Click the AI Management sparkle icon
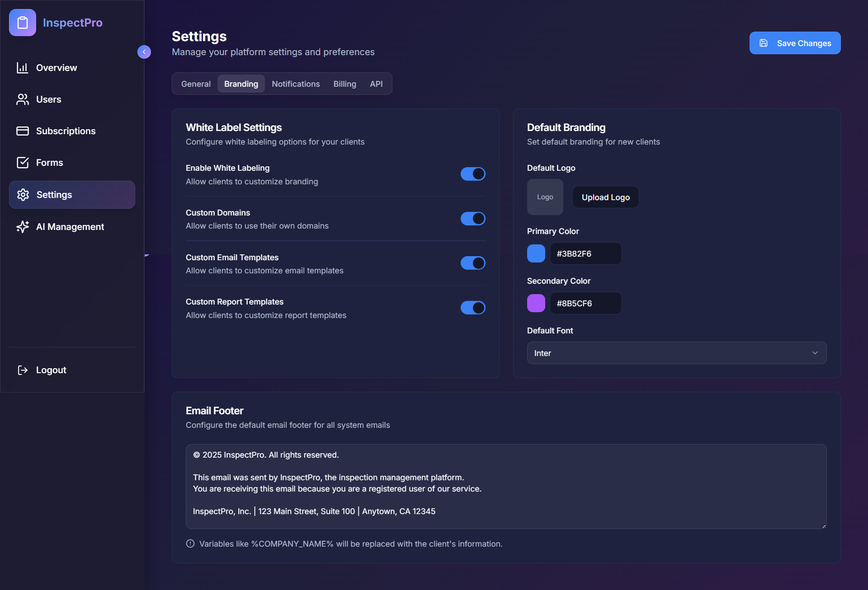Viewport: 868px width, 590px height. coord(23,227)
